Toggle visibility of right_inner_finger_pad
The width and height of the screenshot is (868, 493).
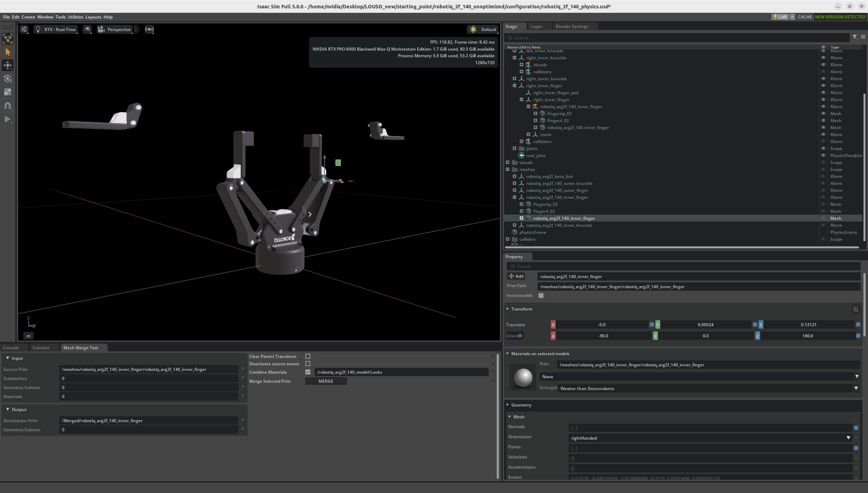pyautogui.click(x=823, y=93)
